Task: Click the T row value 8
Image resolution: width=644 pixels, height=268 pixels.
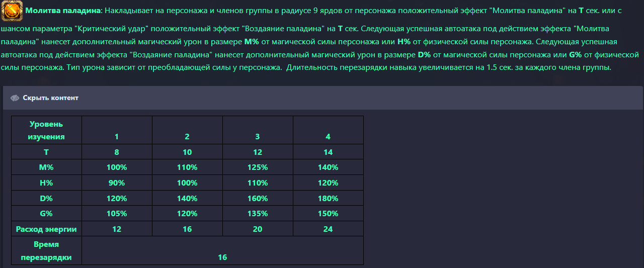Action: click(x=117, y=152)
